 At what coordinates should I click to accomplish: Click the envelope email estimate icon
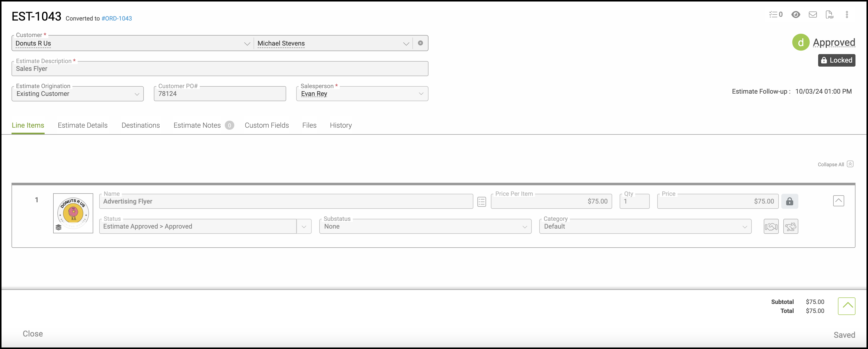[x=812, y=15]
